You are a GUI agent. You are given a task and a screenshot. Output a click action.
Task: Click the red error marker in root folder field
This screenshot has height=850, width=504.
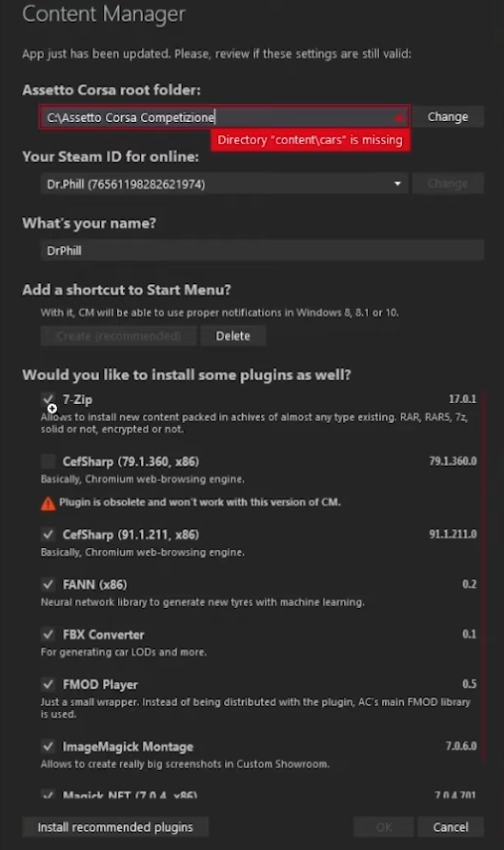(399, 117)
